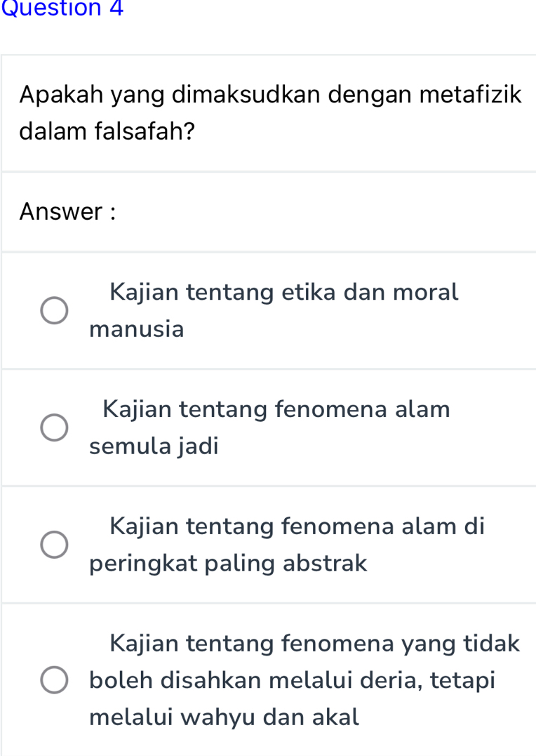Click 'peringkat paling abstrak' text line

tap(229, 563)
